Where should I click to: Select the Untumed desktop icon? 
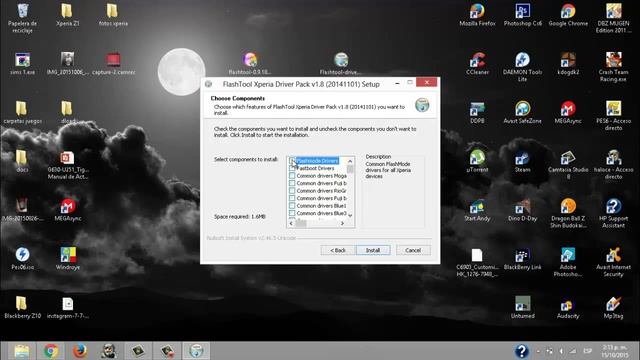coord(522,307)
